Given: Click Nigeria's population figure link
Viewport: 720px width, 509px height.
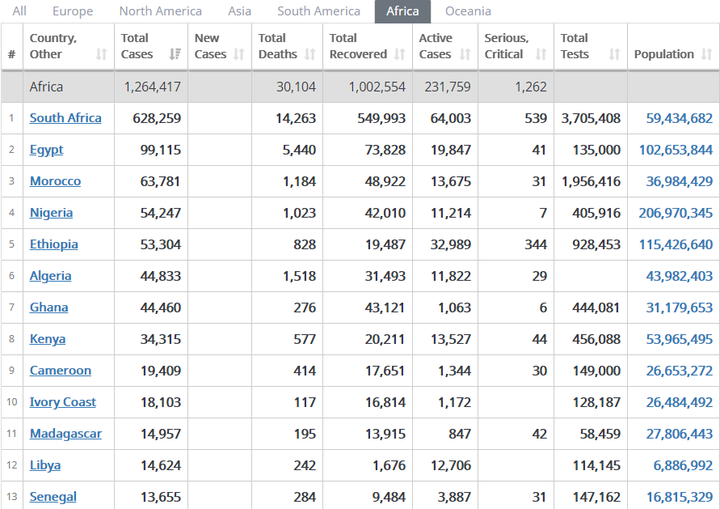Looking at the screenshot, I should 675,213.
